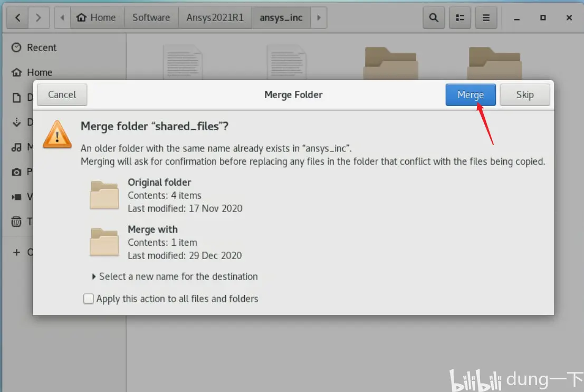The height and width of the screenshot is (392, 584).
Task: Go to Software in the path bar
Action: pos(151,17)
